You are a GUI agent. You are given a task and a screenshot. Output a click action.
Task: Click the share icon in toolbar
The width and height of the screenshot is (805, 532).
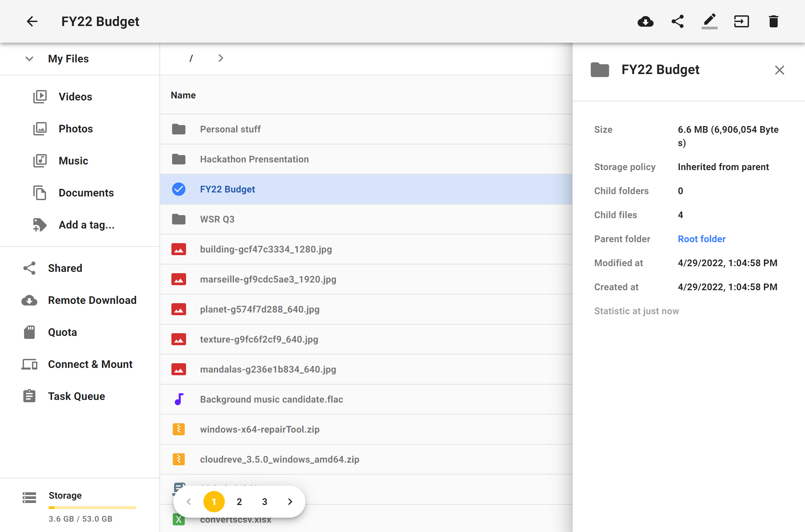click(677, 21)
